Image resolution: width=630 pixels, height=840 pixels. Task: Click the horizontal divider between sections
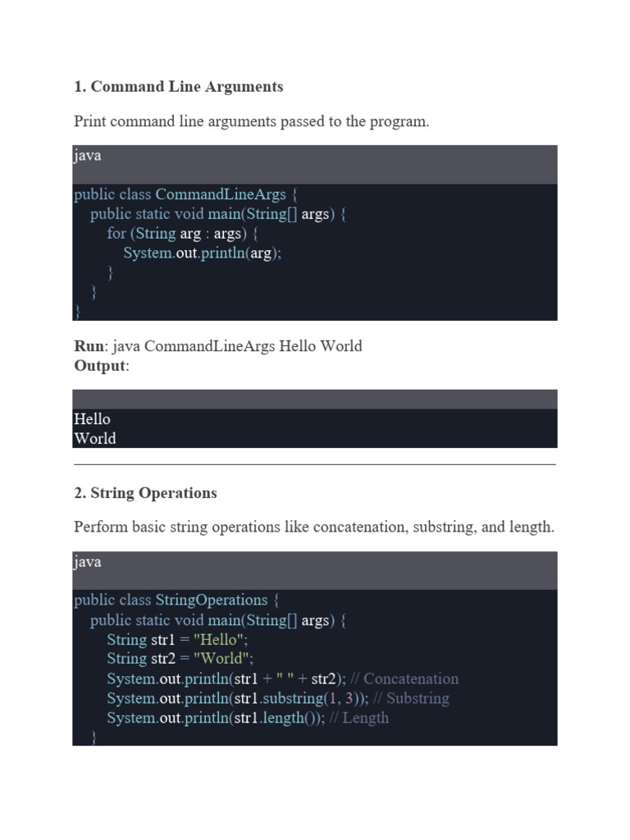point(315,464)
